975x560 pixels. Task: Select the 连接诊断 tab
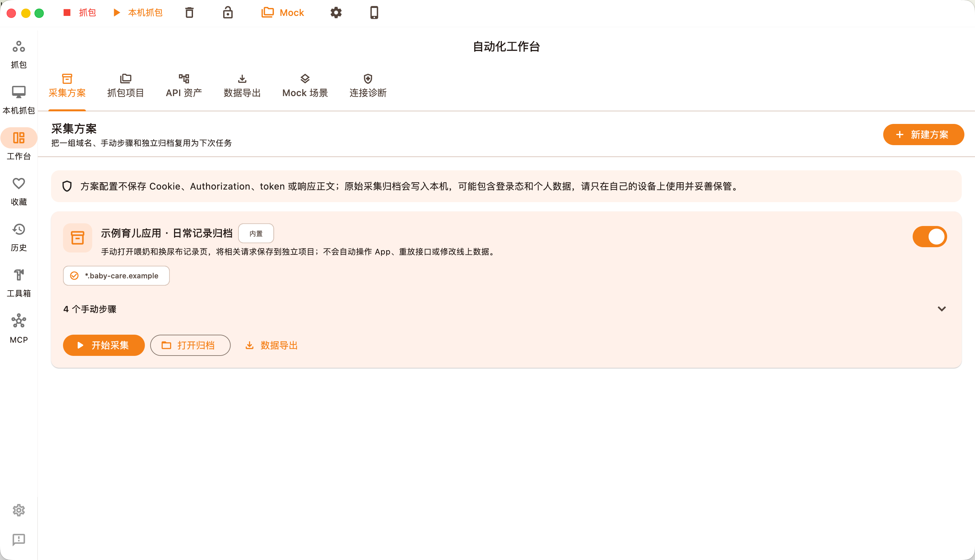pyautogui.click(x=367, y=86)
